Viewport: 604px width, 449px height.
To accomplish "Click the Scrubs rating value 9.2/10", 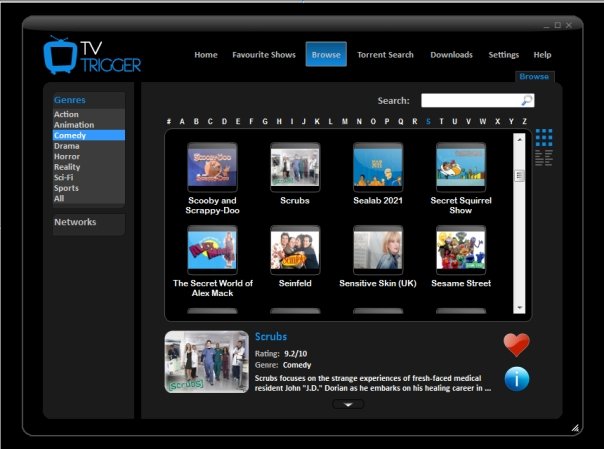I will coord(295,354).
